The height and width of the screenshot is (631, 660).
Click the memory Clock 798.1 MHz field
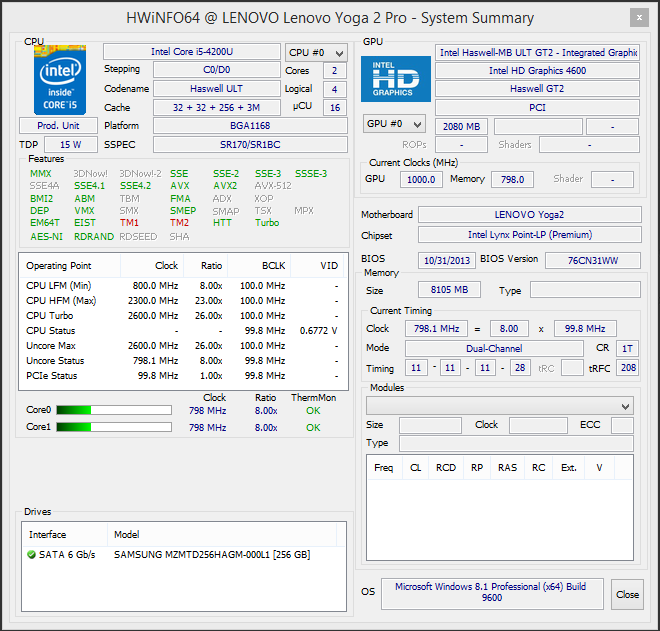click(436, 328)
